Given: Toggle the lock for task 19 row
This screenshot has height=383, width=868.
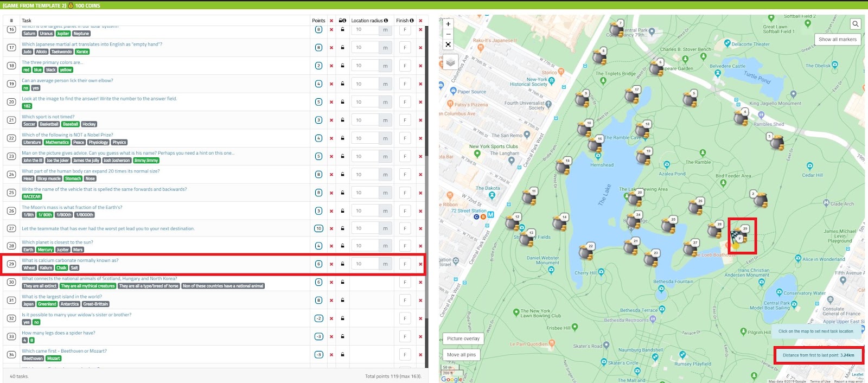Looking at the screenshot, I should 342,84.
